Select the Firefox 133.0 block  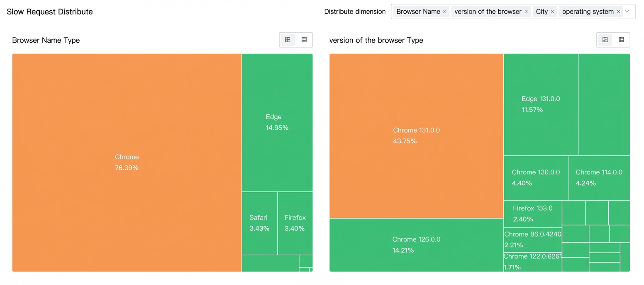click(533, 214)
